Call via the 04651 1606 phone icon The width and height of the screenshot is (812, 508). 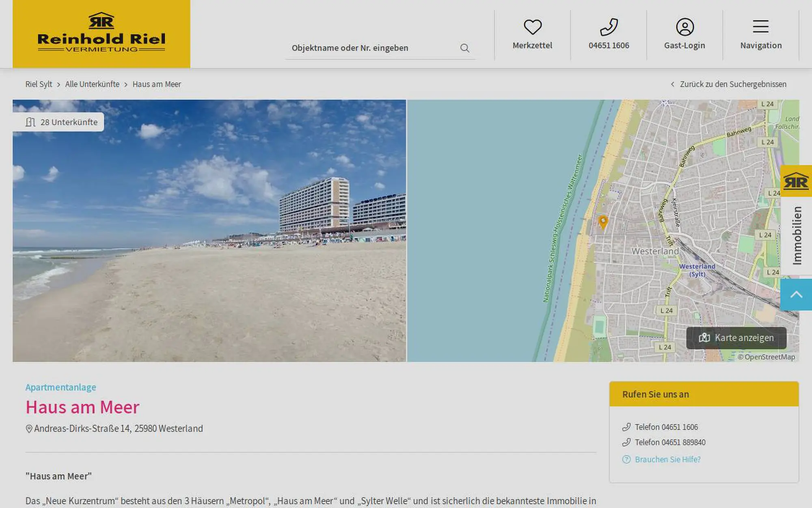pos(609,27)
